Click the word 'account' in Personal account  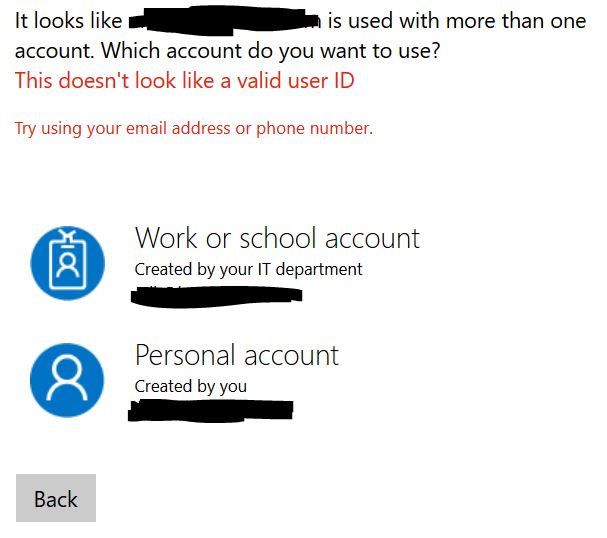(x=291, y=356)
